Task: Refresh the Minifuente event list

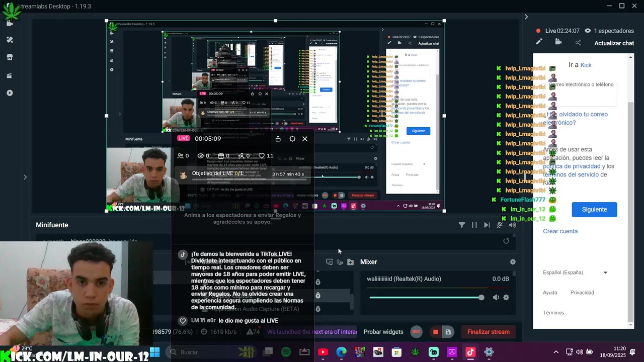Action: (506, 241)
